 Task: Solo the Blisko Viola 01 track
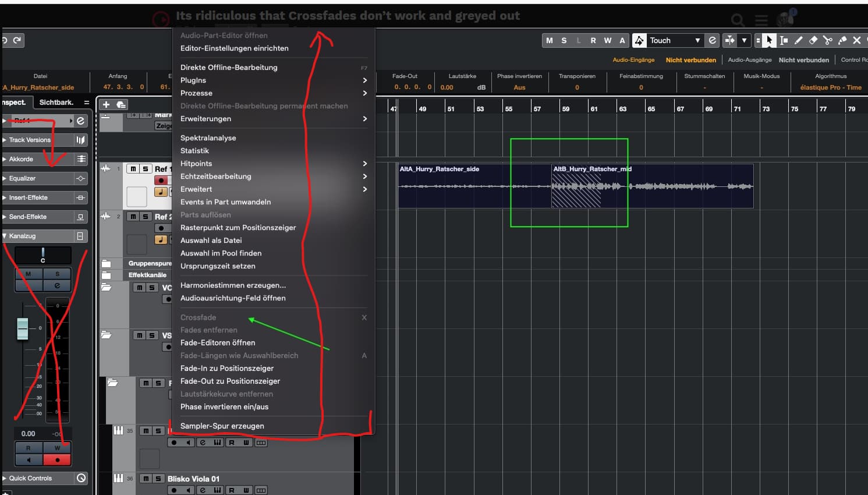158,479
